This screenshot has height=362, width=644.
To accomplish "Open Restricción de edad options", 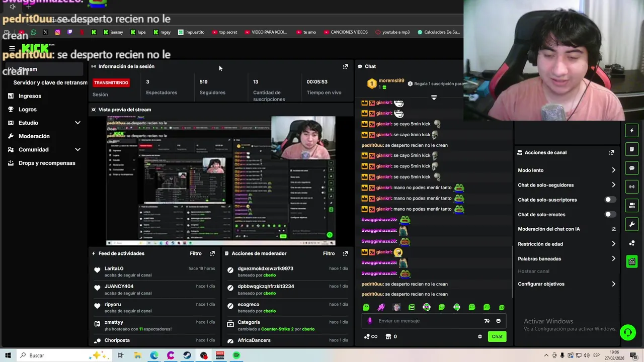I will pyautogui.click(x=567, y=244).
